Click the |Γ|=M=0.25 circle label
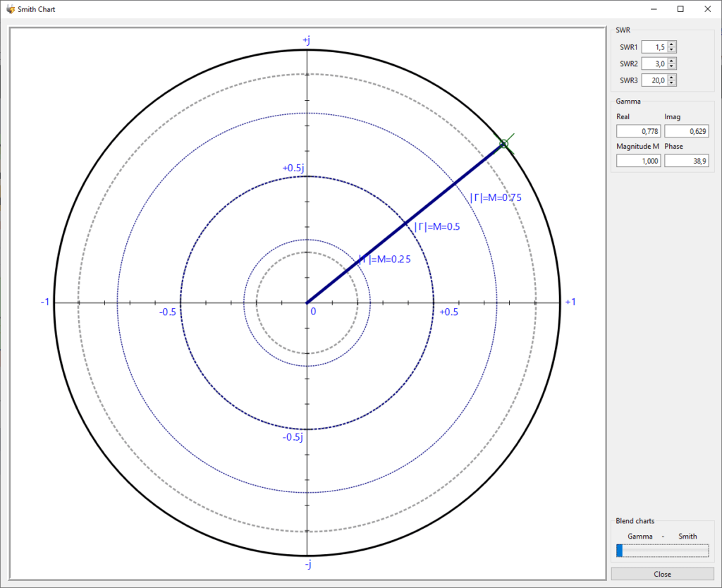 (384, 259)
